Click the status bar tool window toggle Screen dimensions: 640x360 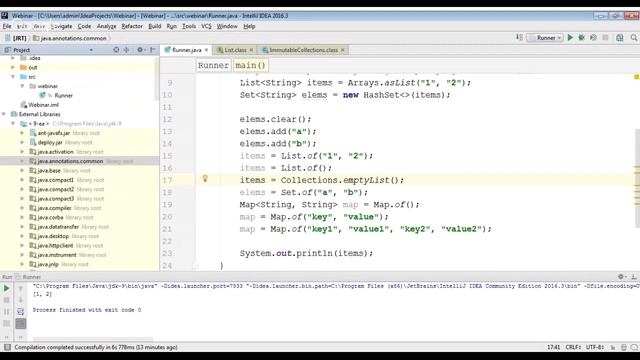coord(7,347)
